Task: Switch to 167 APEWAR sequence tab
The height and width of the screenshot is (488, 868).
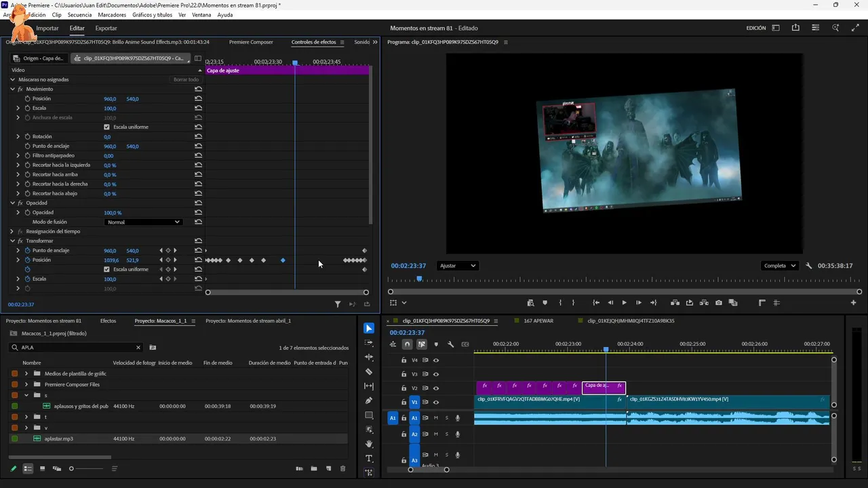Action: click(538, 321)
